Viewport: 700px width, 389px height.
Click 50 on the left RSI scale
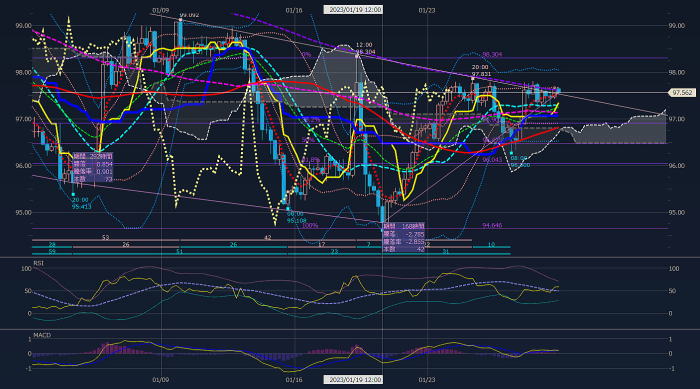(28, 291)
